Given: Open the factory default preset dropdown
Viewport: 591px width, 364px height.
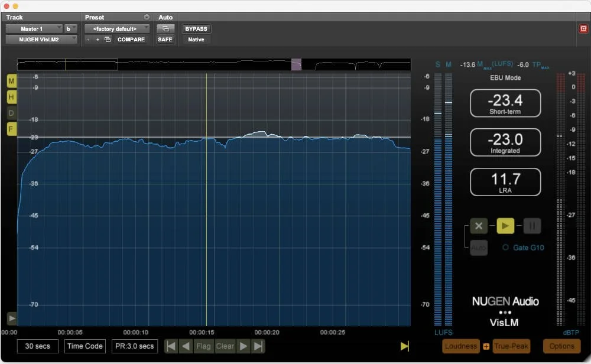Looking at the screenshot, I should click(x=117, y=28).
